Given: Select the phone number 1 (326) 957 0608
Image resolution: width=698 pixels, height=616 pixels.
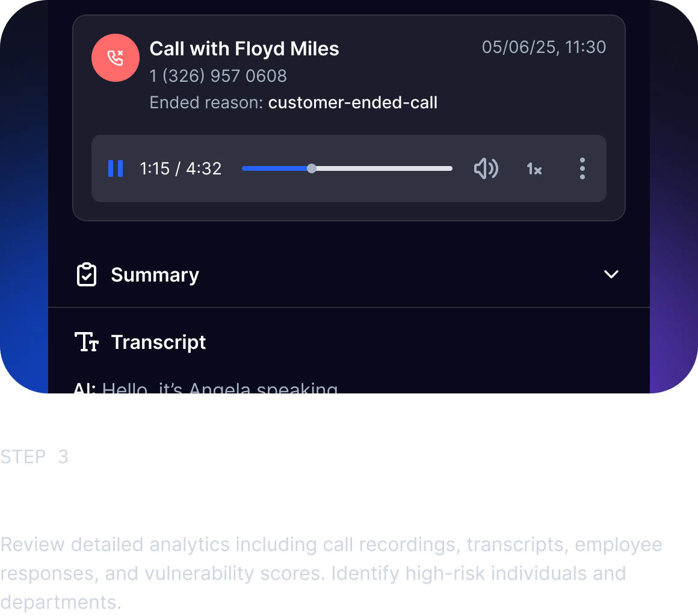Looking at the screenshot, I should [218, 76].
